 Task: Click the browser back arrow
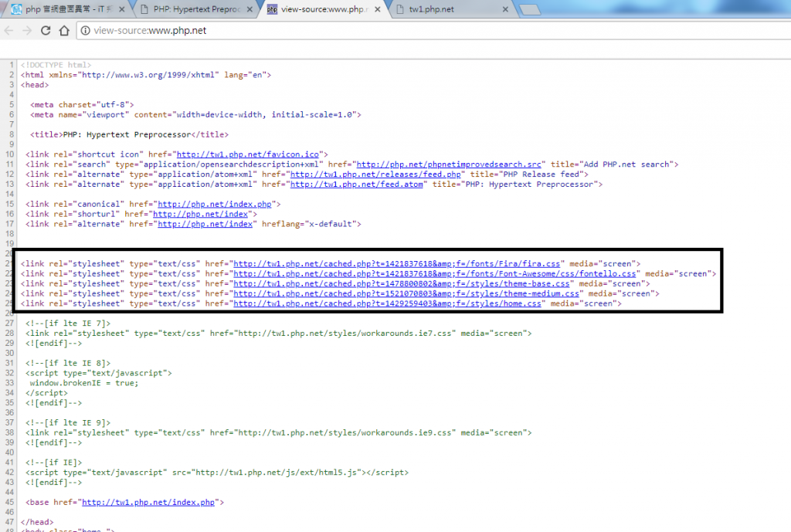point(8,31)
